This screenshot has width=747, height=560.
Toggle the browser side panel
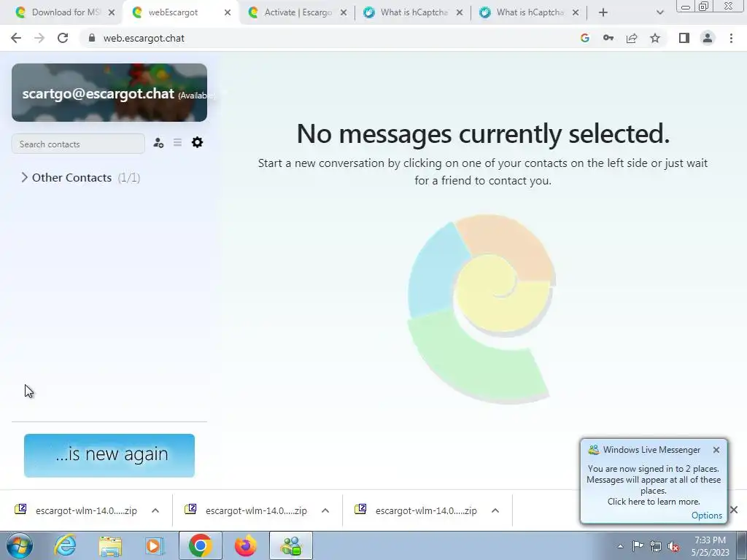[684, 38]
